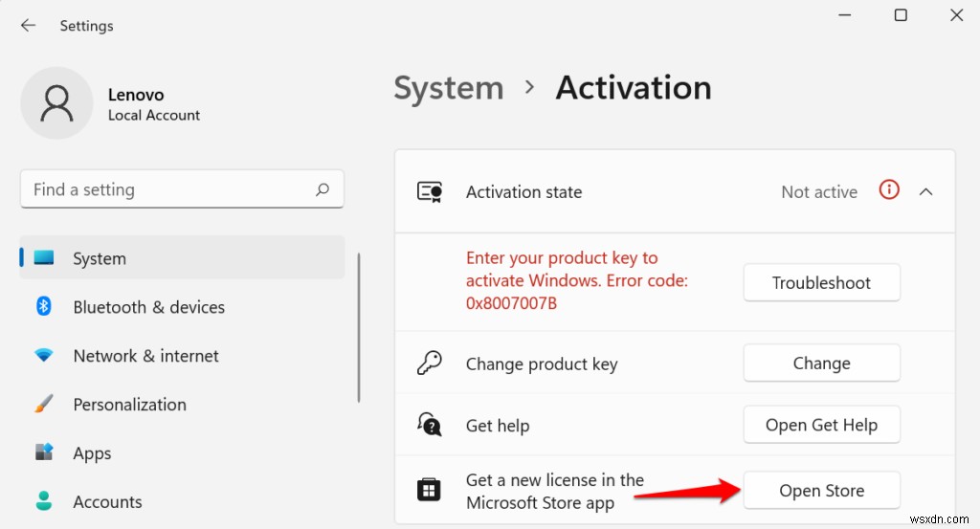The image size is (980, 529).
Task: Click Change to change product key
Action: pyautogui.click(x=821, y=364)
